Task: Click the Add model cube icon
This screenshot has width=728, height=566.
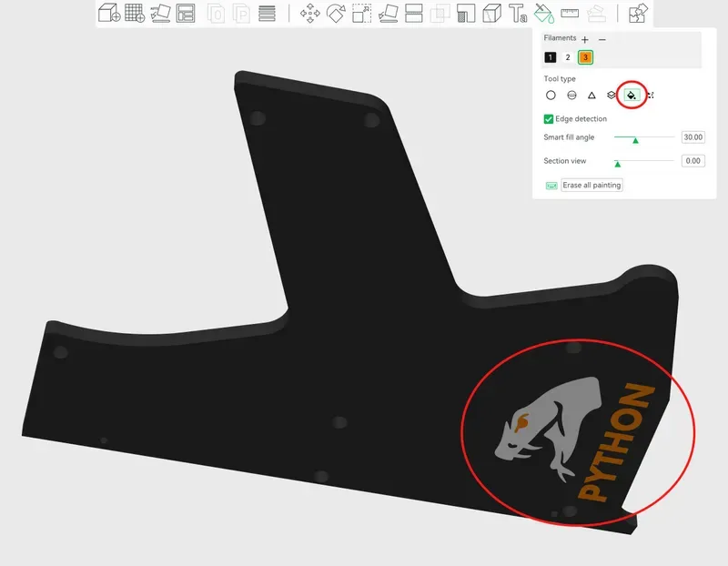Action: click(x=109, y=13)
